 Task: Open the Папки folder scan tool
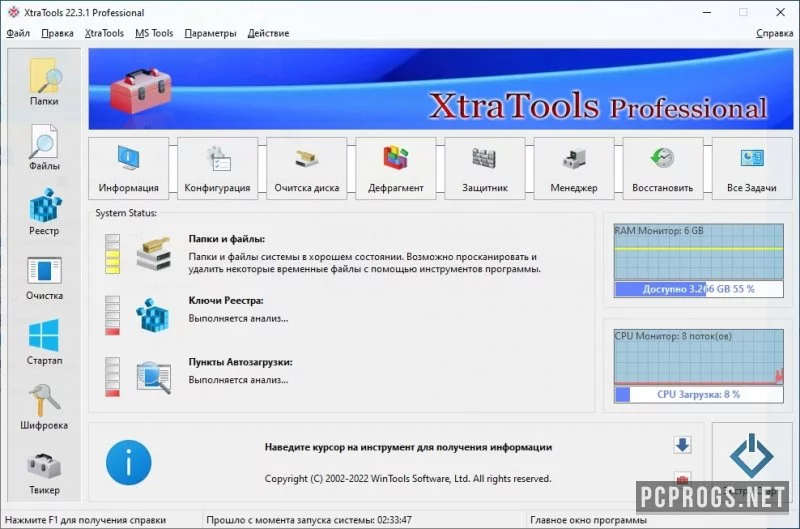(44, 82)
